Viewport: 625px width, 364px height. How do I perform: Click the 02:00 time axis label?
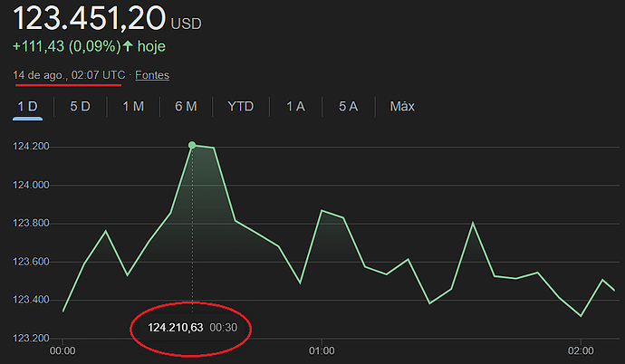[581, 350]
